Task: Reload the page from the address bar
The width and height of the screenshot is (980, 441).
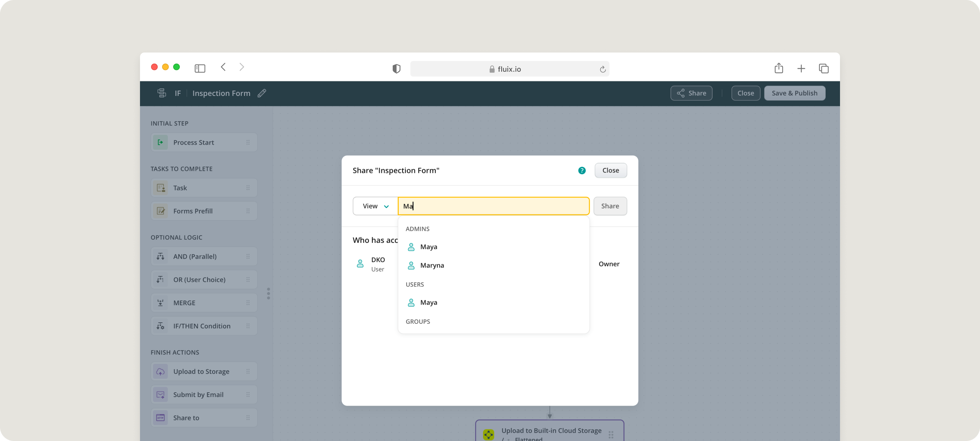Action: (603, 69)
